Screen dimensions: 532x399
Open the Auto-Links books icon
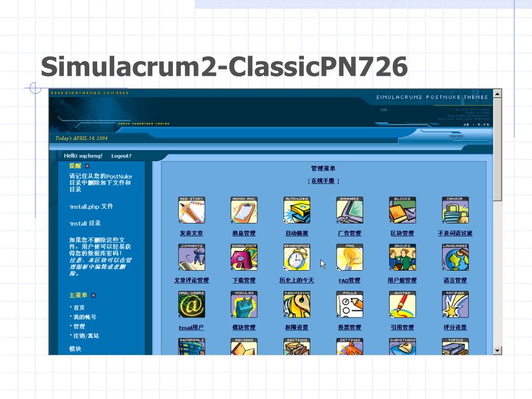pyautogui.click(x=297, y=210)
